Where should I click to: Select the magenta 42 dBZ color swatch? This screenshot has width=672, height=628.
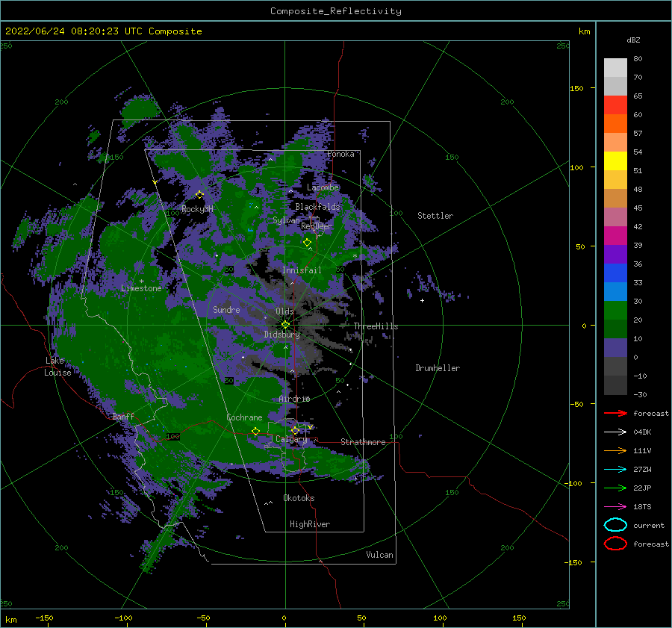coord(615,236)
